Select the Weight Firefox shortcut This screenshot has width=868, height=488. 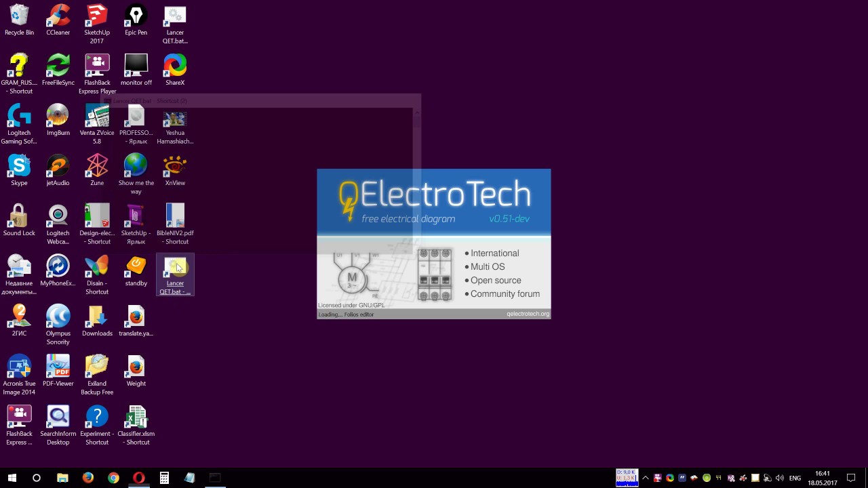pyautogui.click(x=136, y=371)
